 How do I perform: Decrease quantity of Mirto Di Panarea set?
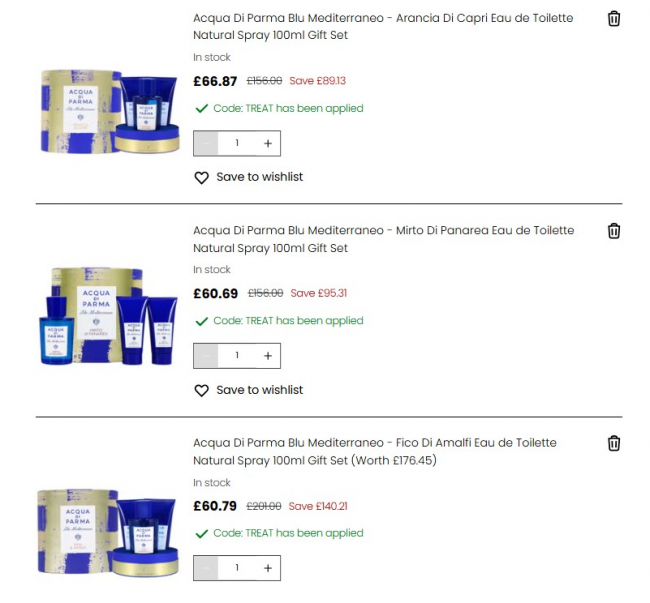pos(206,356)
